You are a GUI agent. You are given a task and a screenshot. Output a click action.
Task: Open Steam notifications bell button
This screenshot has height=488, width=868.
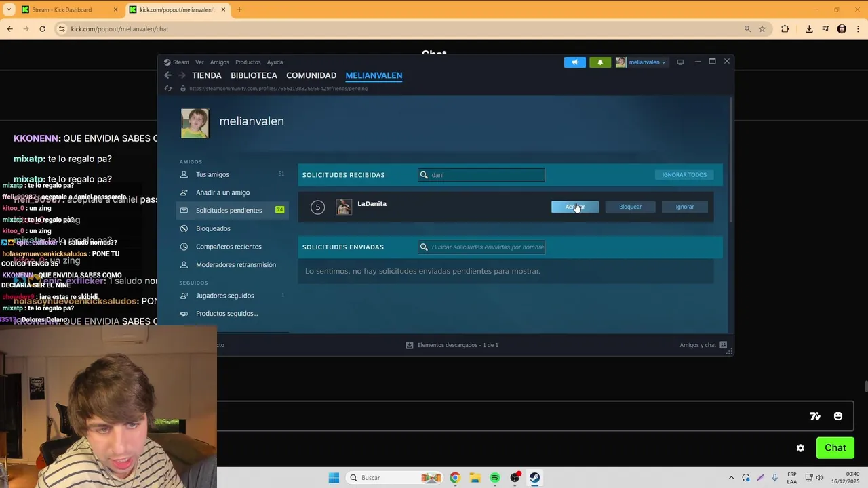coord(600,62)
